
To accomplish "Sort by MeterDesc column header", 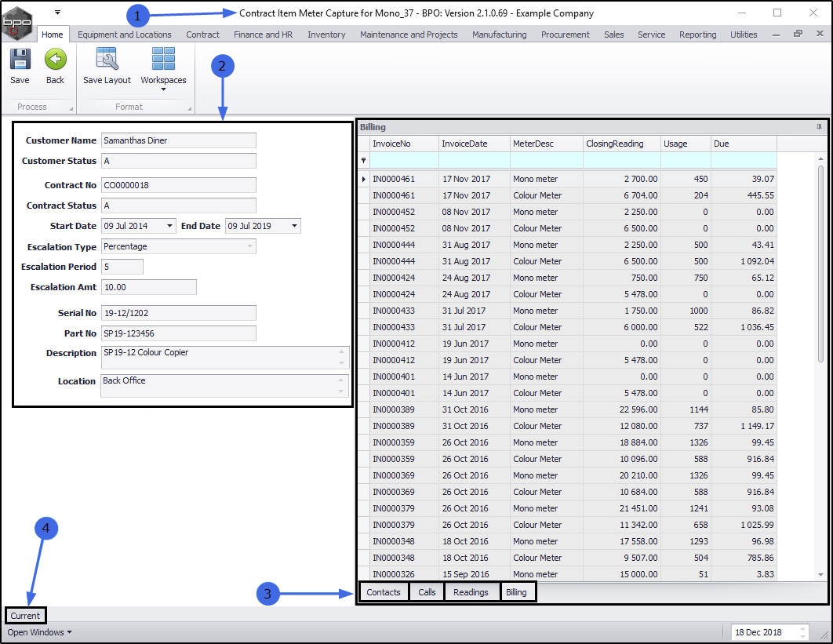I will (547, 144).
